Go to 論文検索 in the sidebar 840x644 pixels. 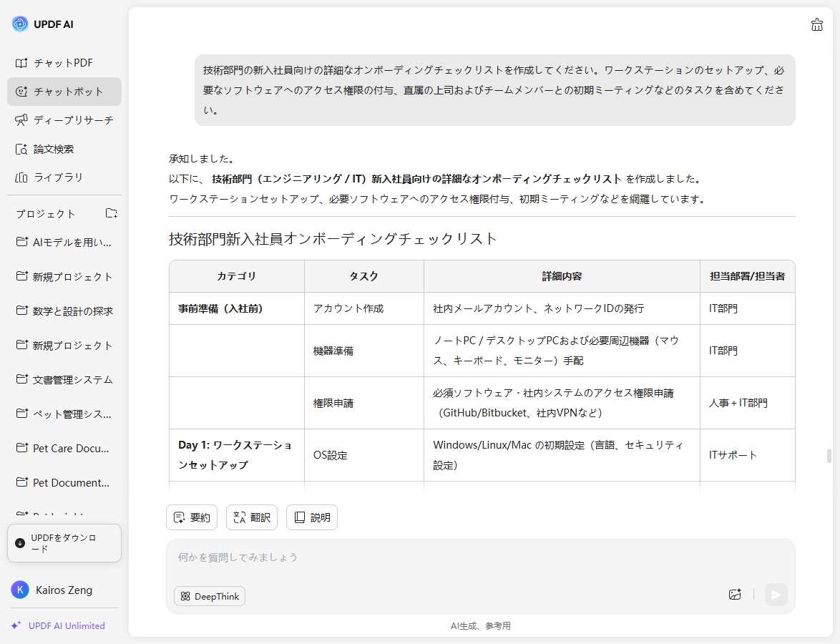(x=64, y=149)
